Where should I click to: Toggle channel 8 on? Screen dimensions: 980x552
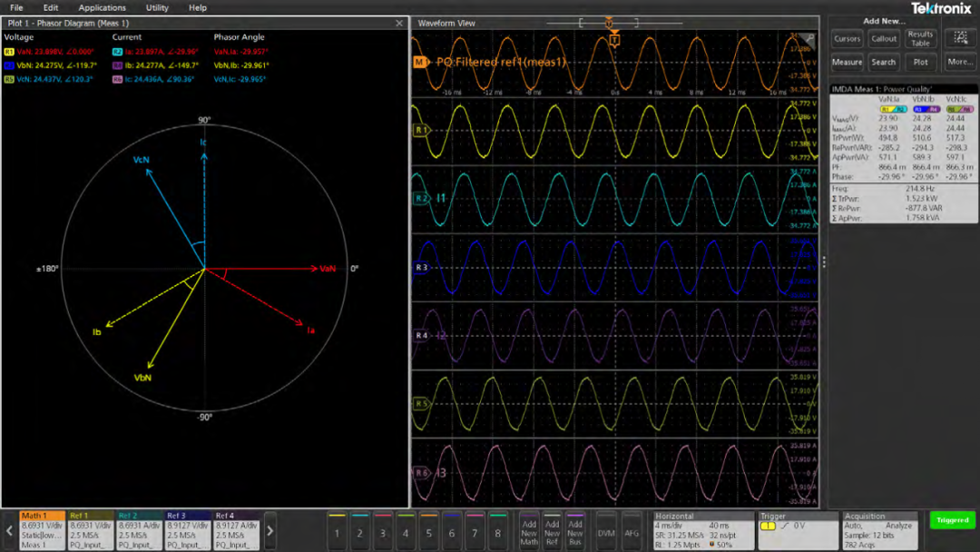[497, 532]
